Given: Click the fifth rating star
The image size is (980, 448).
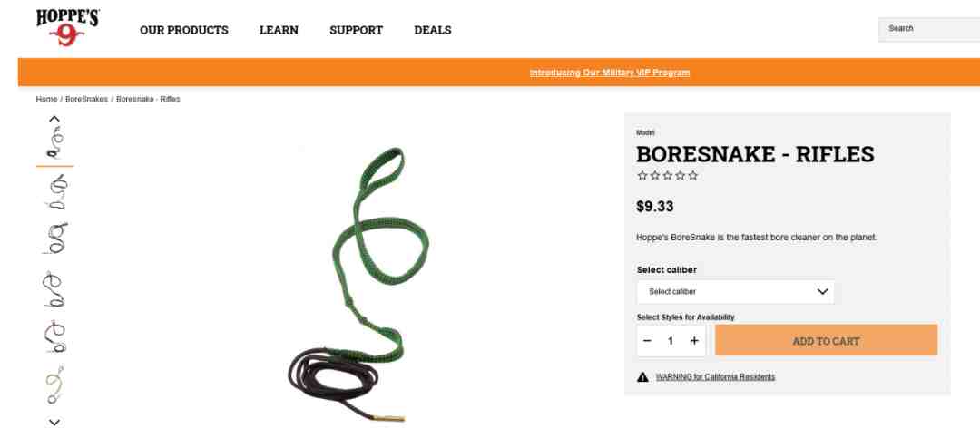Looking at the screenshot, I should click(692, 176).
